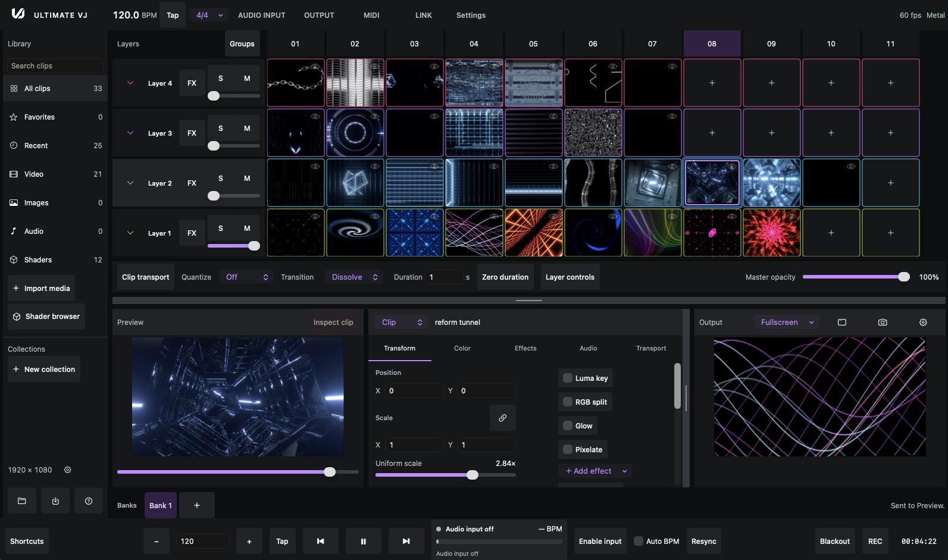948x560 pixels.
Task: Toggle the scale link lock icon
Action: pyautogui.click(x=503, y=418)
